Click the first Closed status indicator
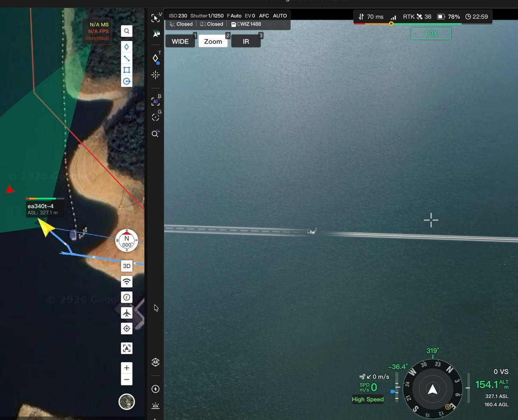Viewport: 518px width, 420px height. pyautogui.click(x=181, y=24)
